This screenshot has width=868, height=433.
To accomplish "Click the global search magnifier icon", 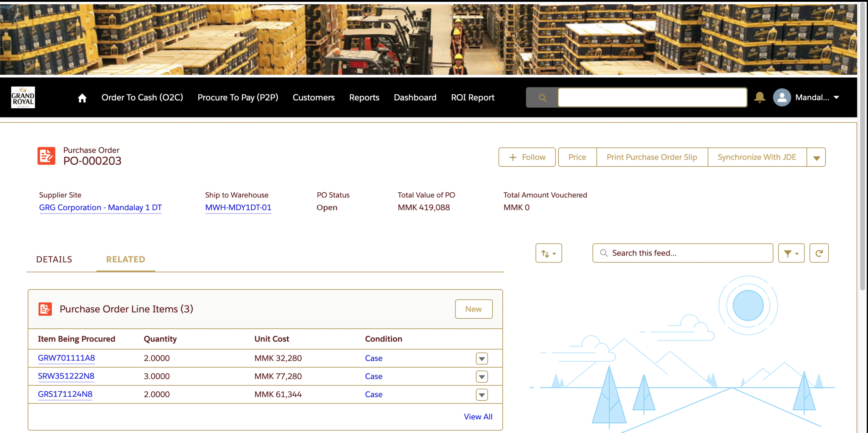I will coord(542,98).
